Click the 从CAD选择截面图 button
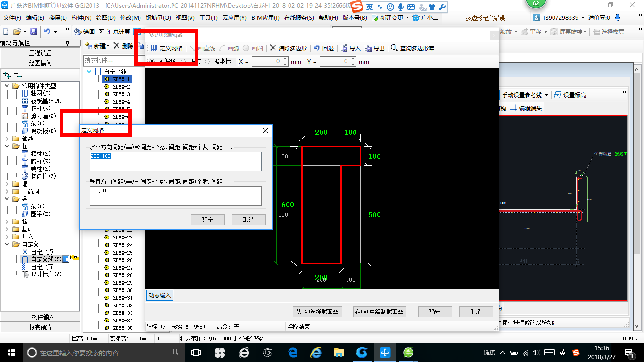 317,312
